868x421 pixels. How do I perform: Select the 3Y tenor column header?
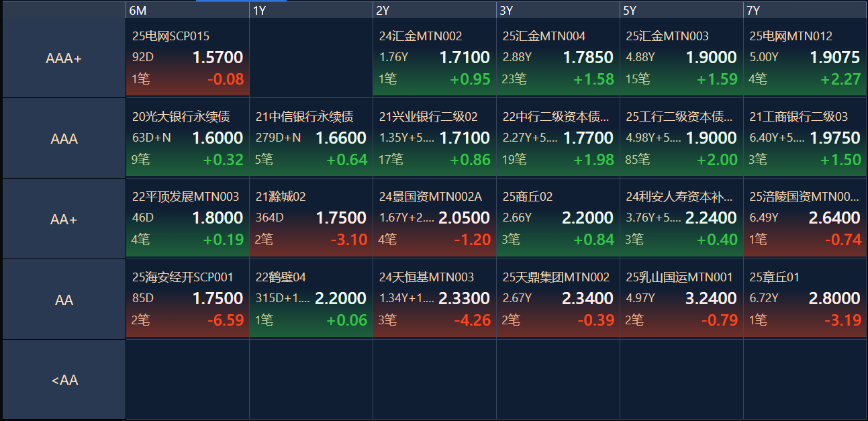pyautogui.click(x=558, y=10)
